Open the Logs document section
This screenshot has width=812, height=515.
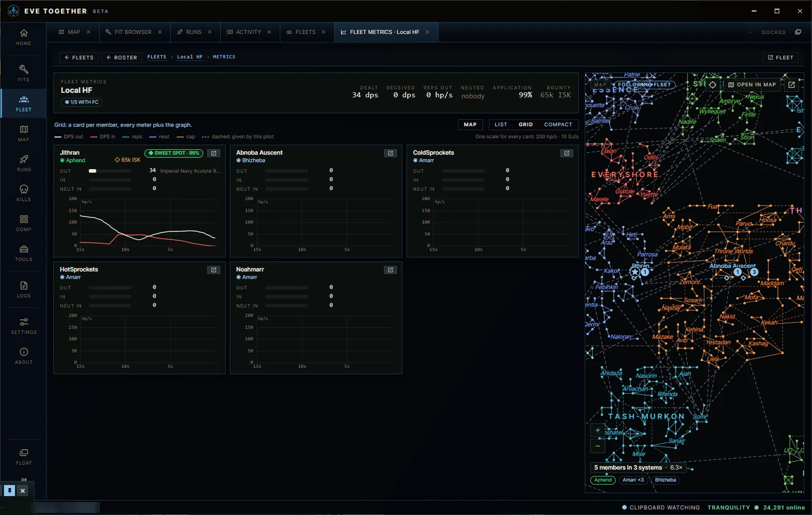click(23, 290)
